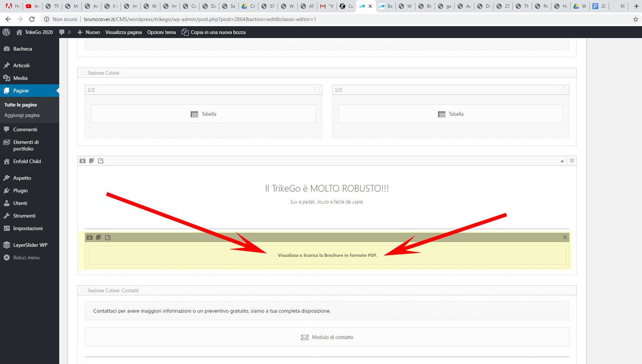Click browser back arrow
Viewport: 642px width, 364px height.
point(8,19)
